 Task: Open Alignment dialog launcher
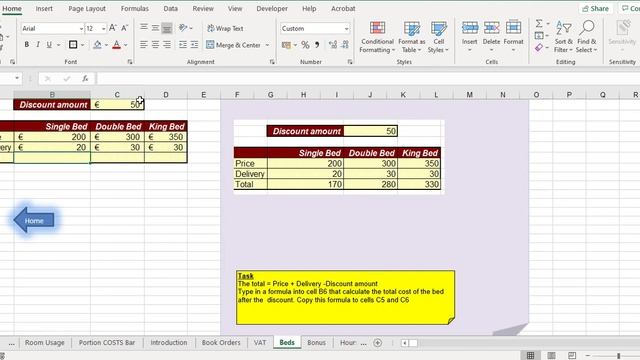point(272,62)
